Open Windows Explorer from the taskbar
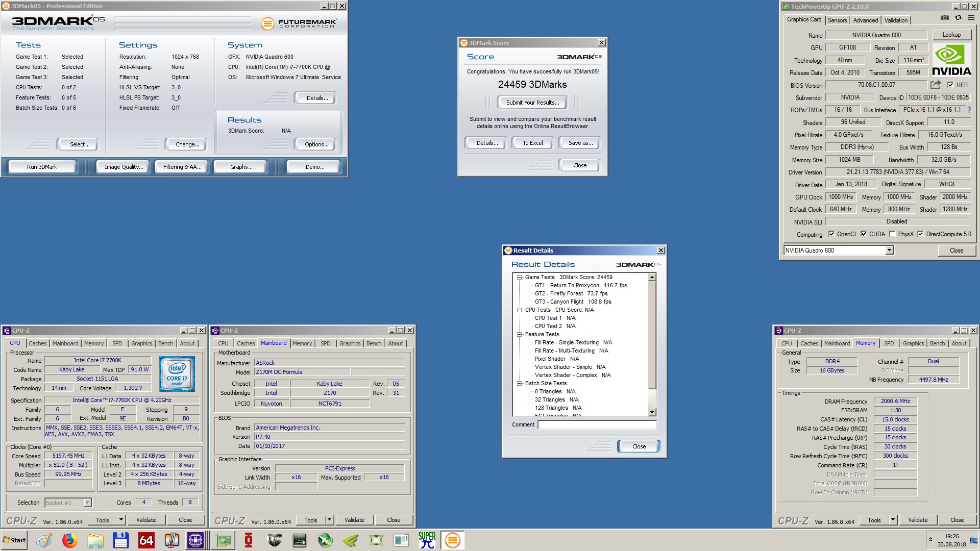This screenshot has width=980, height=551. [x=95, y=540]
